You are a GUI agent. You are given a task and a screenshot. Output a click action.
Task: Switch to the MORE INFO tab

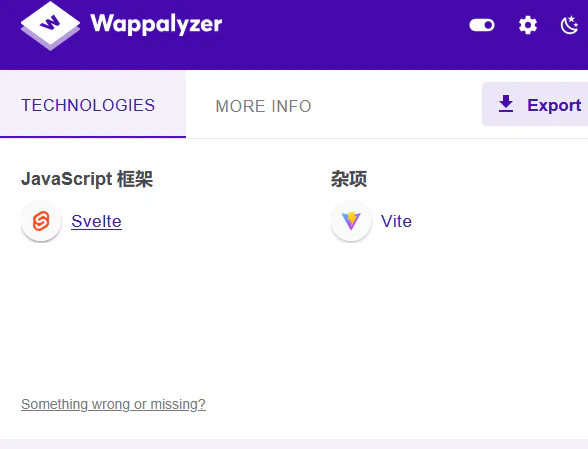[x=264, y=106]
